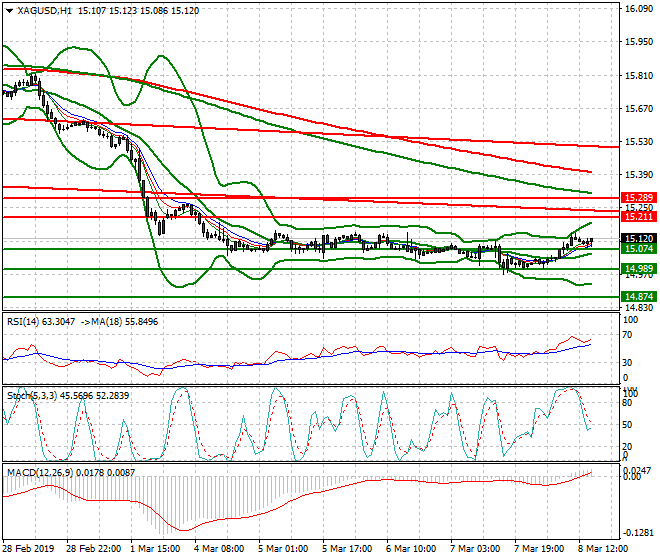Click the RSI(14) indicator label

pos(26,321)
